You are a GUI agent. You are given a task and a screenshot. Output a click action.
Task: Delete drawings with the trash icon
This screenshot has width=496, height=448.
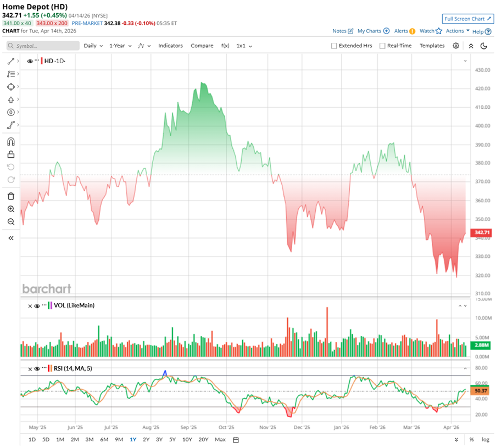click(11, 196)
